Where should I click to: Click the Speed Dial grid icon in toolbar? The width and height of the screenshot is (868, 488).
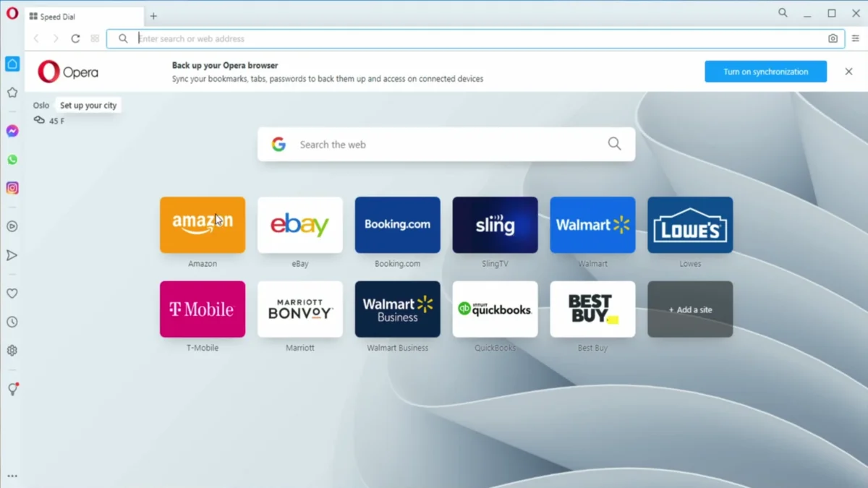pyautogui.click(x=95, y=38)
